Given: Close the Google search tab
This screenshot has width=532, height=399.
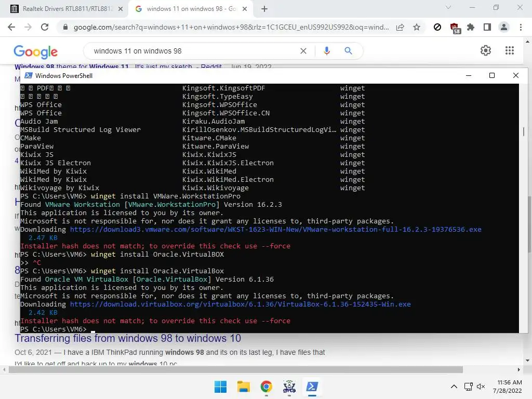Looking at the screenshot, I should coord(245,9).
